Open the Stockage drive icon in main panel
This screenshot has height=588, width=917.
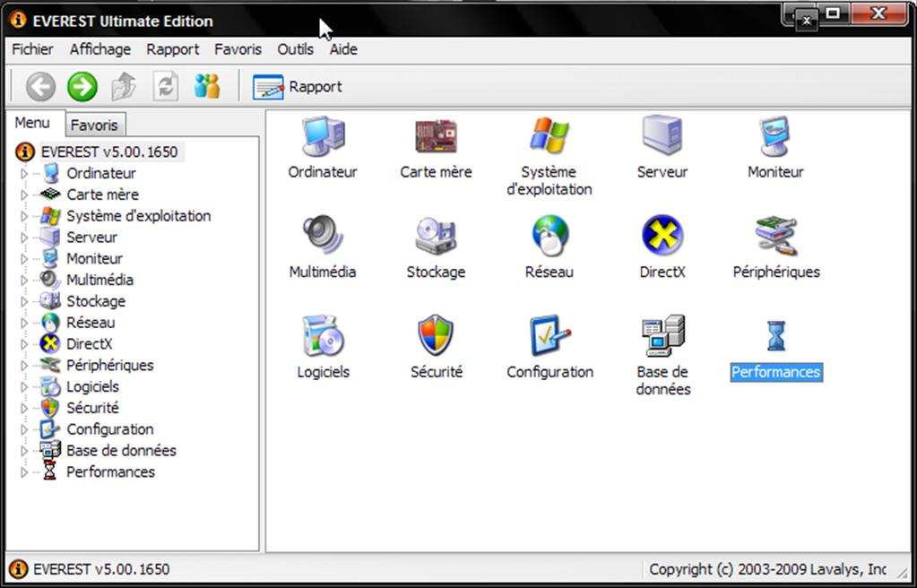coord(436,236)
